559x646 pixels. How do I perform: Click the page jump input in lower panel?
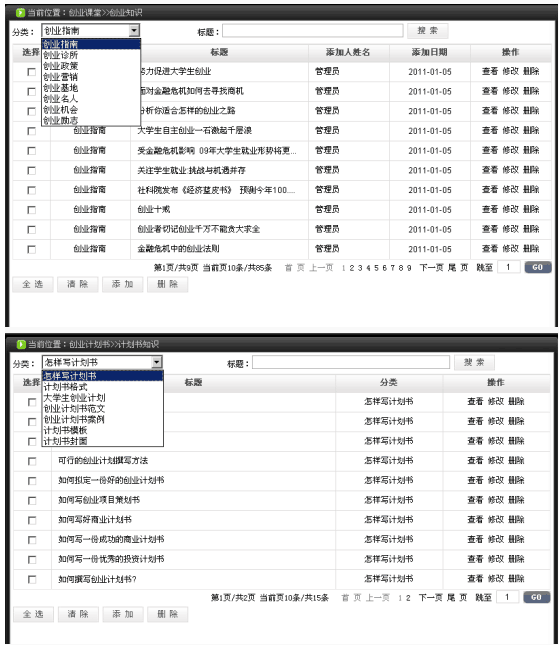pyautogui.click(x=508, y=597)
